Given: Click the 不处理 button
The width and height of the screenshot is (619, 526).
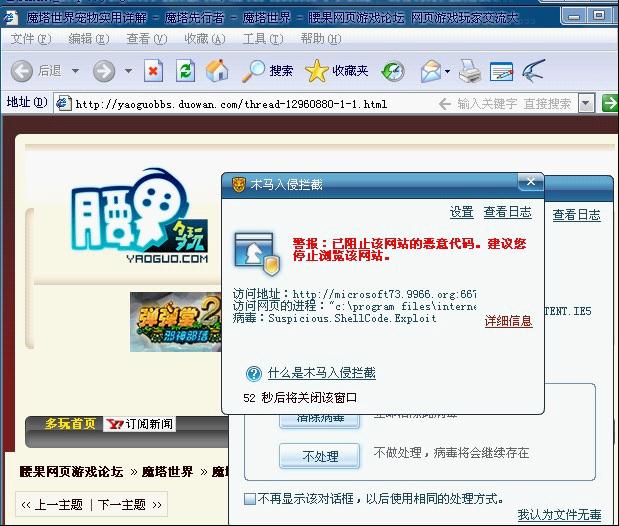Looking at the screenshot, I should coord(319,456).
